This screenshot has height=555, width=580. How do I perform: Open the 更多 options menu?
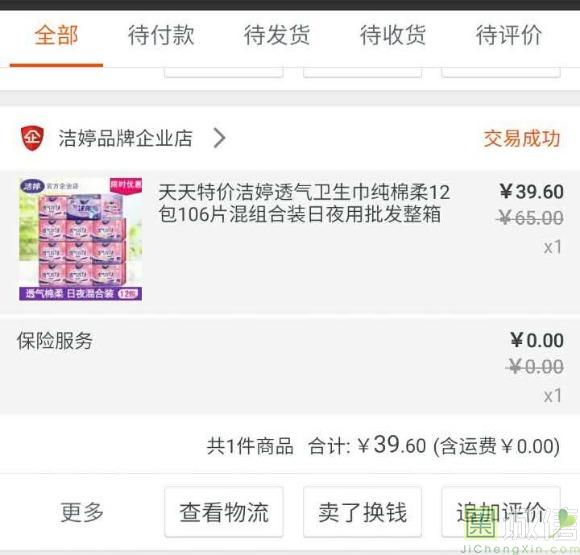82,512
